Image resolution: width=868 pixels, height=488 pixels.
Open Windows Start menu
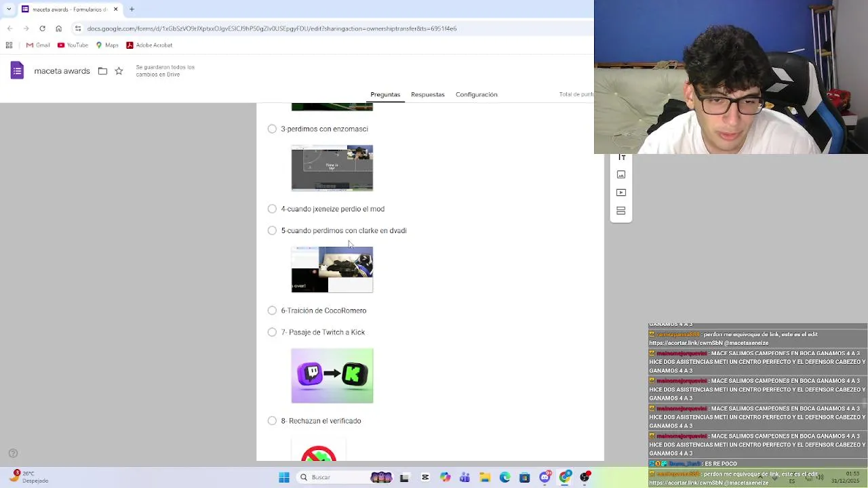[284, 477]
